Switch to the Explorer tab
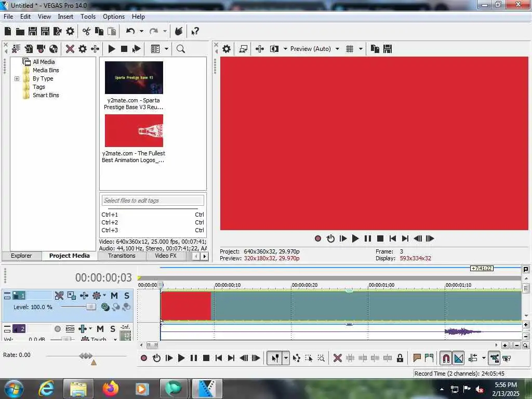 (21, 256)
